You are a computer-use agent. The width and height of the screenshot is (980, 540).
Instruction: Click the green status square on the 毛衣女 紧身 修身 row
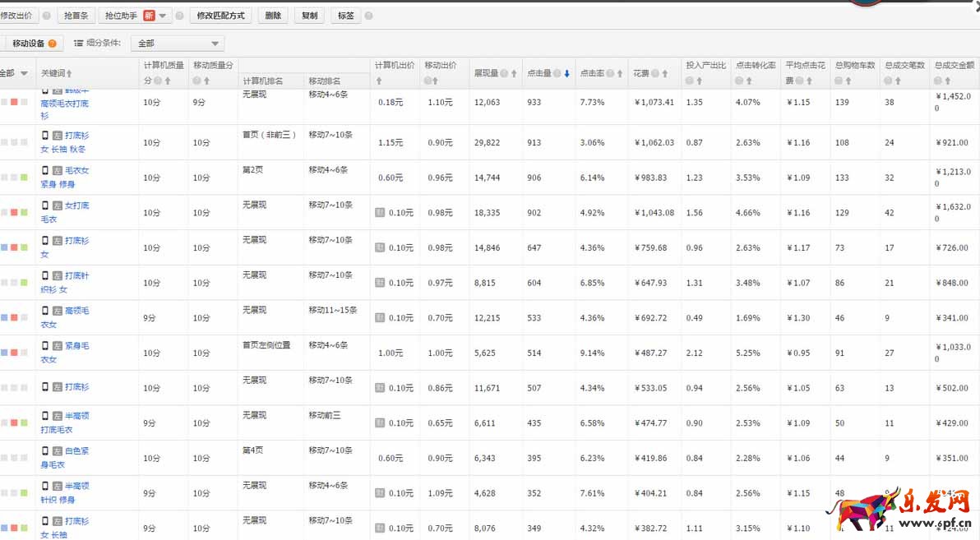point(23,177)
